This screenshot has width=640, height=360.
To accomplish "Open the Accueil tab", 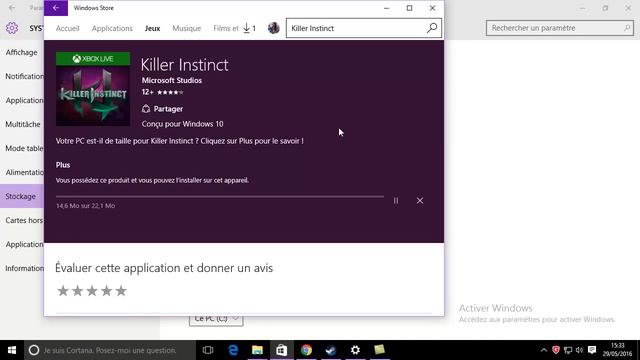I will pyautogui.click(x=67, y=28).
